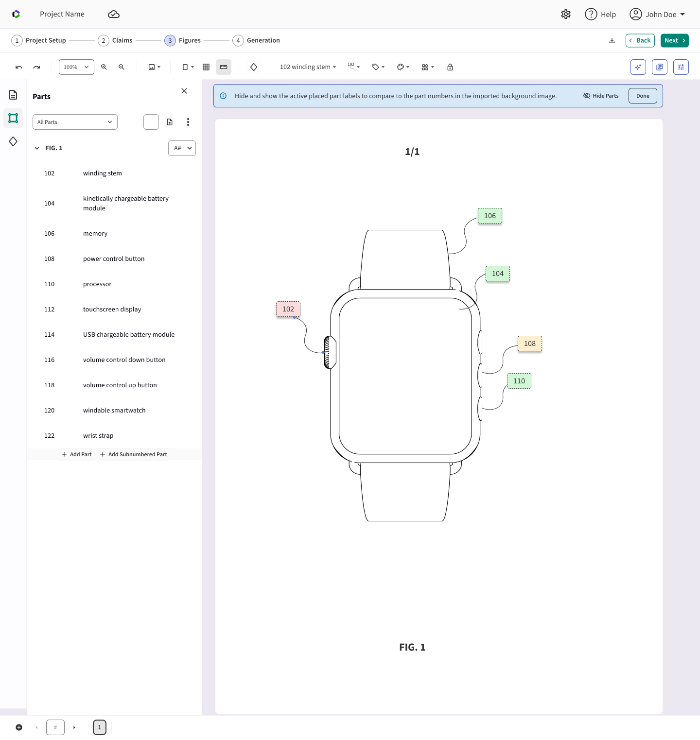700x740 pixels.
Task: Click Hide Parts visibility toggle
Action: 601,96
